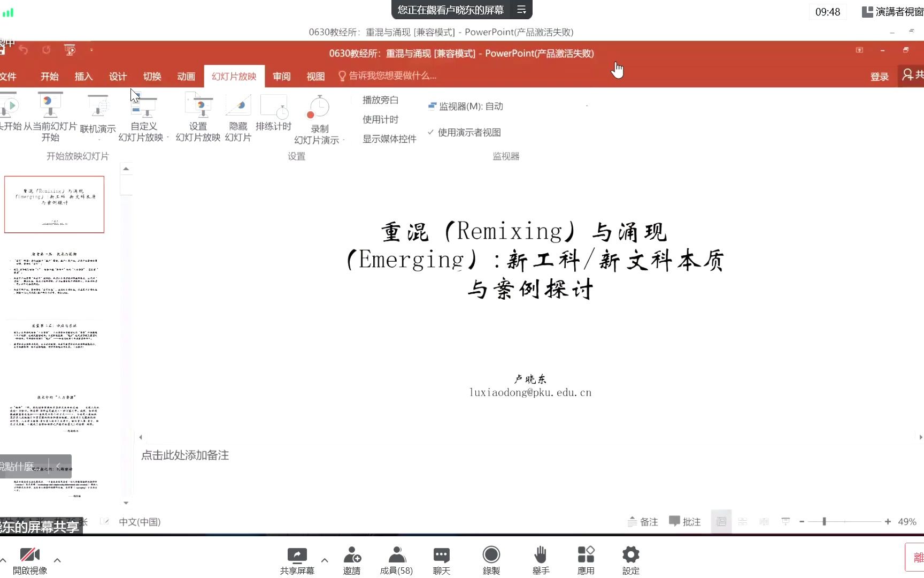Collapse the 說點什麼 floating chat bar
The height and width of the screenshot is (578, 924).
[x=58, y=466]
